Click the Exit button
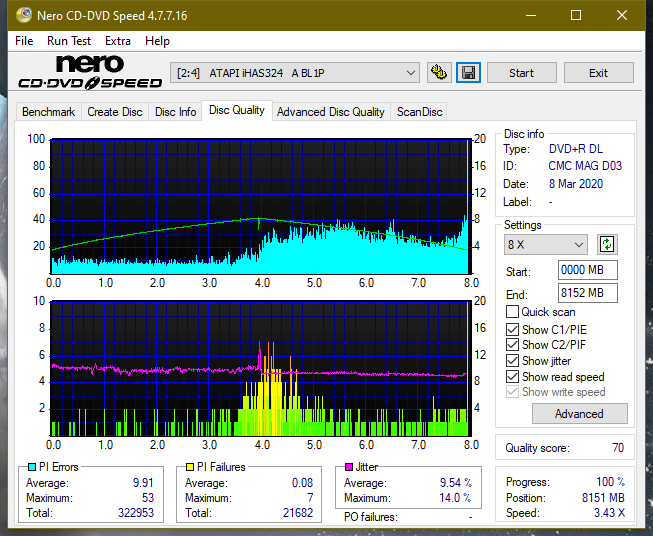 (598, 73)
